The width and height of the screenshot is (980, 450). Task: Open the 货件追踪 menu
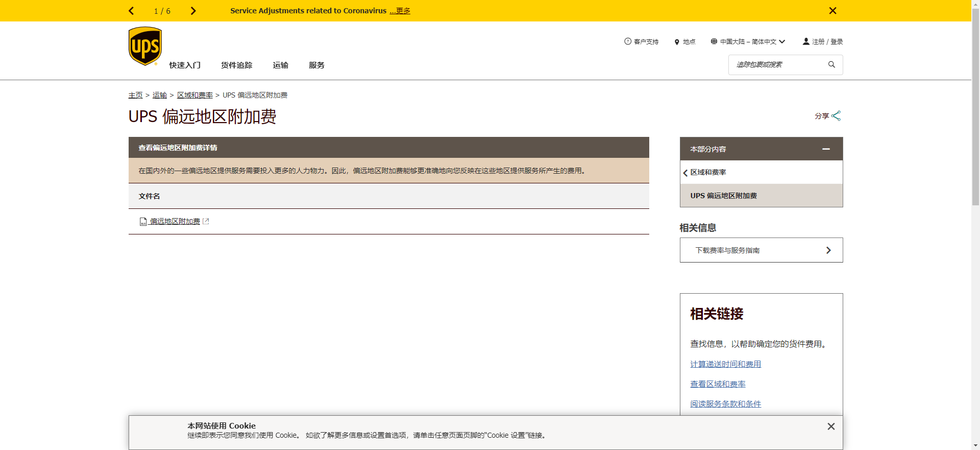pos(236,65)
